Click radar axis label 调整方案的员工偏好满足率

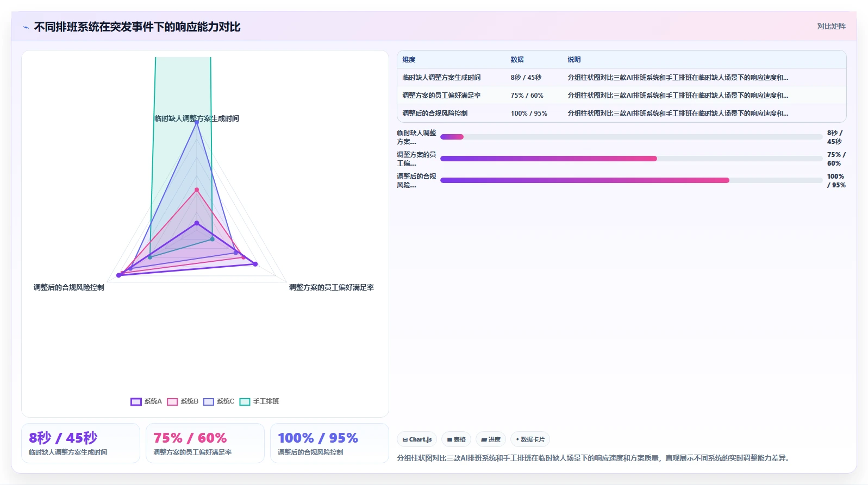pyautogui.click(x=332, y=287)
